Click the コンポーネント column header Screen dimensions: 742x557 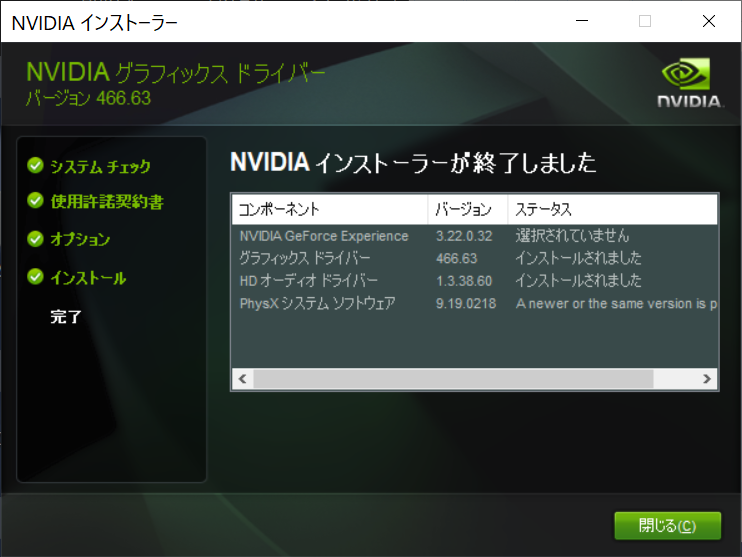click(x=330, y=209)
